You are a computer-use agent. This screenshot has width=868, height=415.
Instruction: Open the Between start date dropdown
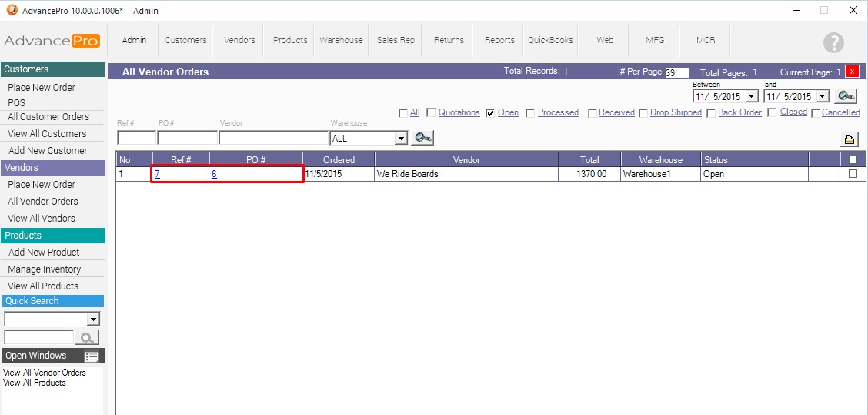coord(752,97)
